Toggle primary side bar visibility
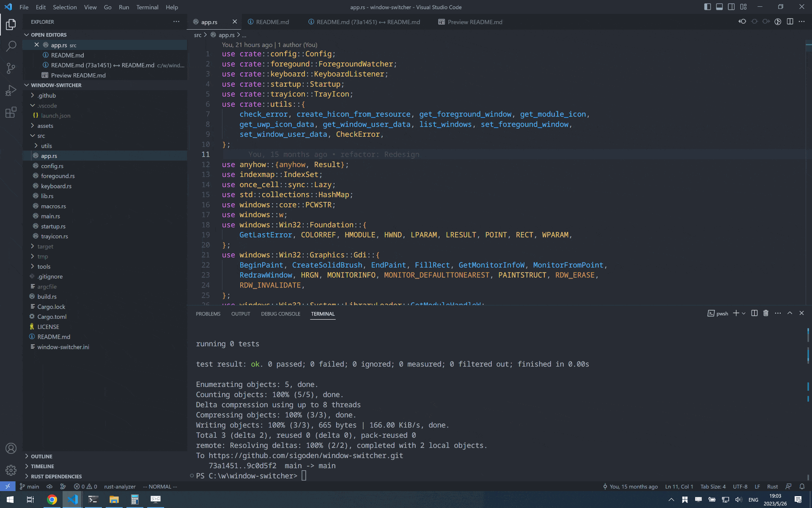Image resolution: width=812 pixels, height=508 pixels. pos(707,7)
